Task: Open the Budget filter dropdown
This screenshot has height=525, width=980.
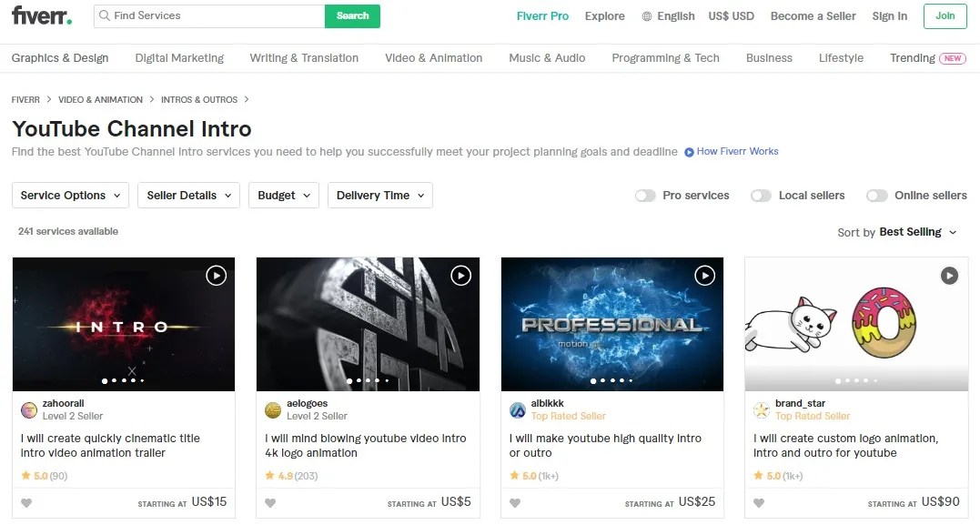Action: point(283,195)
